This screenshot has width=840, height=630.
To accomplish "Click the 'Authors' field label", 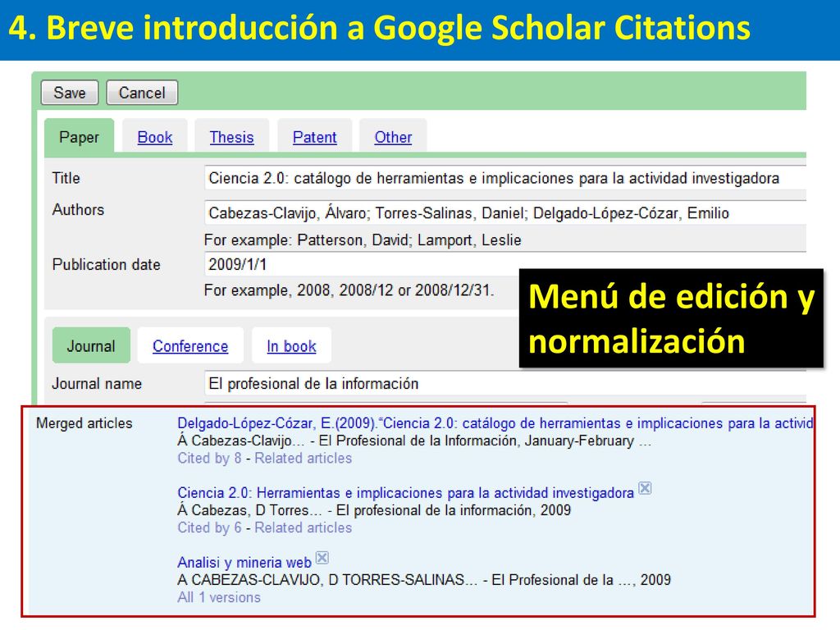I will 78,209.
